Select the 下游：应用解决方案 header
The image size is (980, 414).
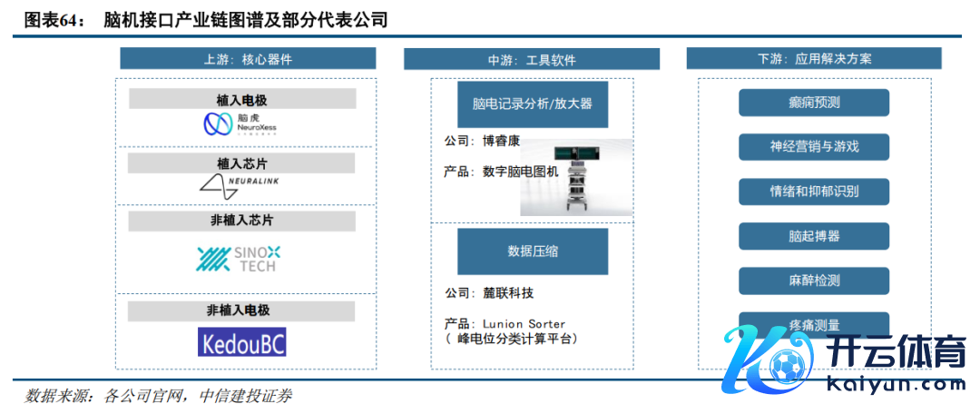(x=814, y=58)
